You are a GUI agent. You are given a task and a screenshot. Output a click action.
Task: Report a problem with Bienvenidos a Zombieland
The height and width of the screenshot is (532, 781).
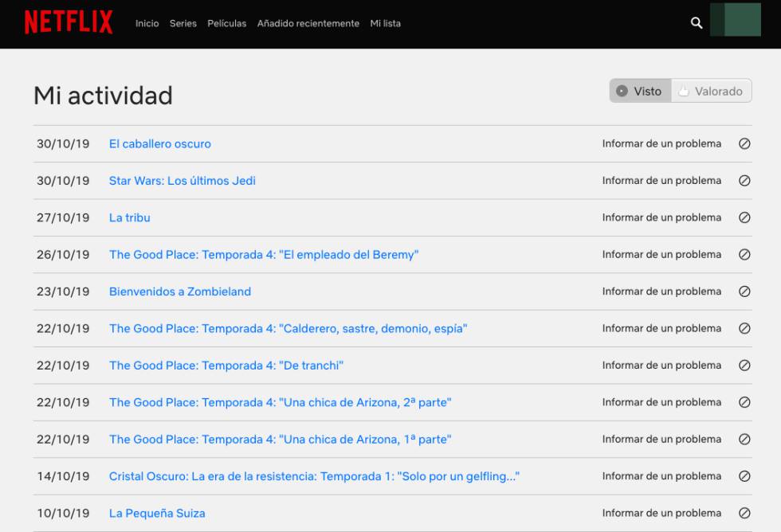pos(661,291)
